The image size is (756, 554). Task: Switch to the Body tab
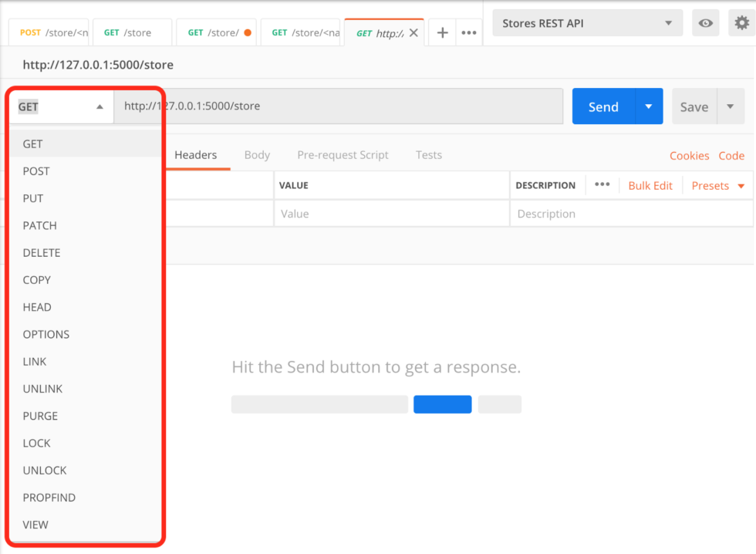(x=257, y=155)
